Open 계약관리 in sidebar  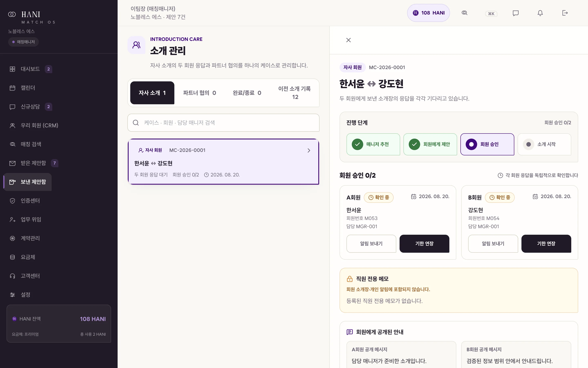(x=24, y=238)
